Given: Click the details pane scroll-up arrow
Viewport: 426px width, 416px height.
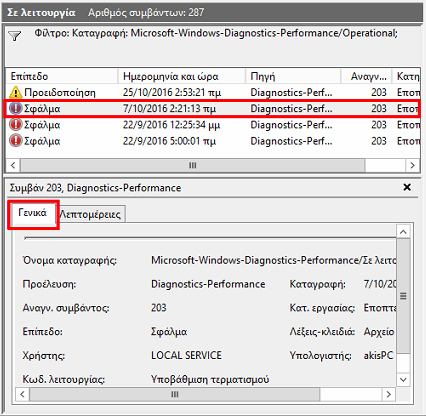Looking at the screenshot, I should pyautogui.click(x=403, y=232).
